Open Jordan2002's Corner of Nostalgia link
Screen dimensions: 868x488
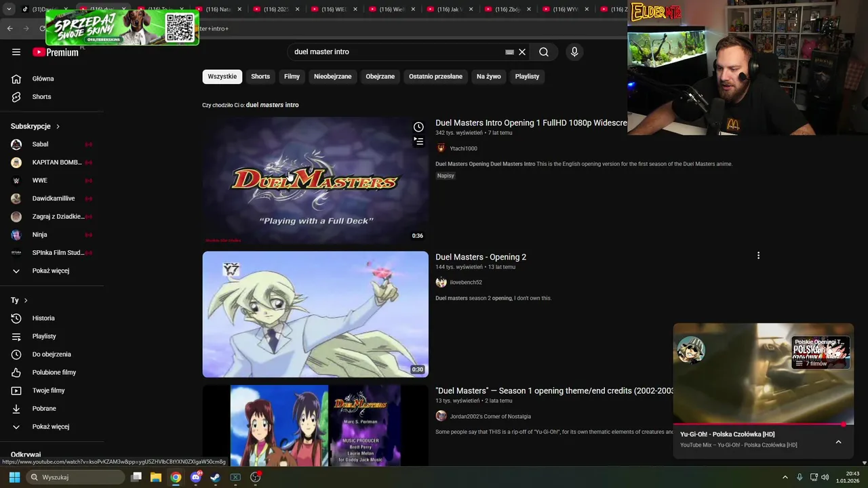point(490,416)
